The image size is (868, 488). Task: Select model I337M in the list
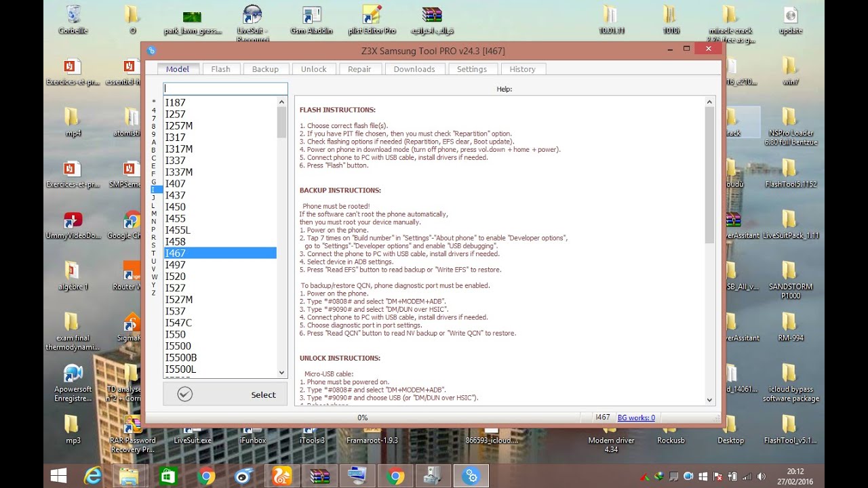tap(220, 172)
